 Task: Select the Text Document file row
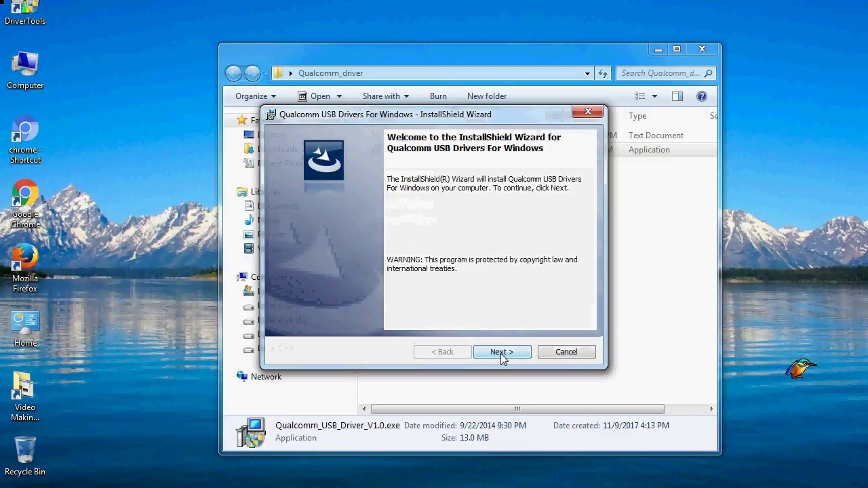[656, 136]
